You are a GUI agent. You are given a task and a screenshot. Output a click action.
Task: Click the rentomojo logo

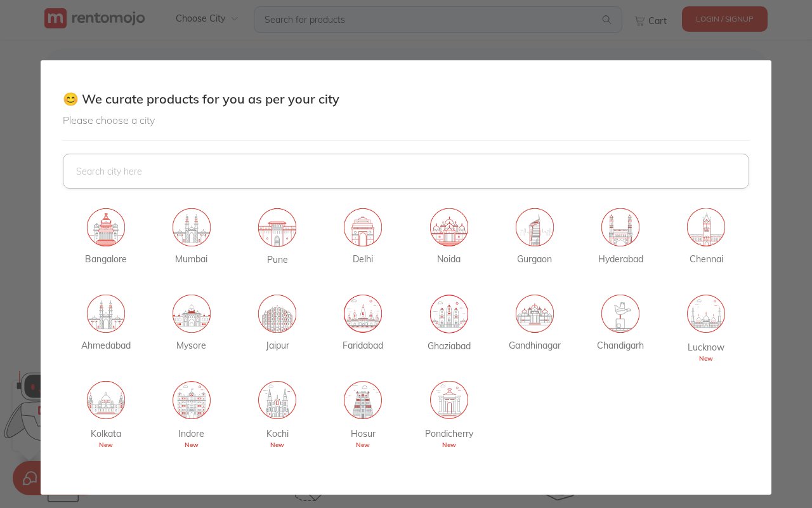[x=95, y=18]
